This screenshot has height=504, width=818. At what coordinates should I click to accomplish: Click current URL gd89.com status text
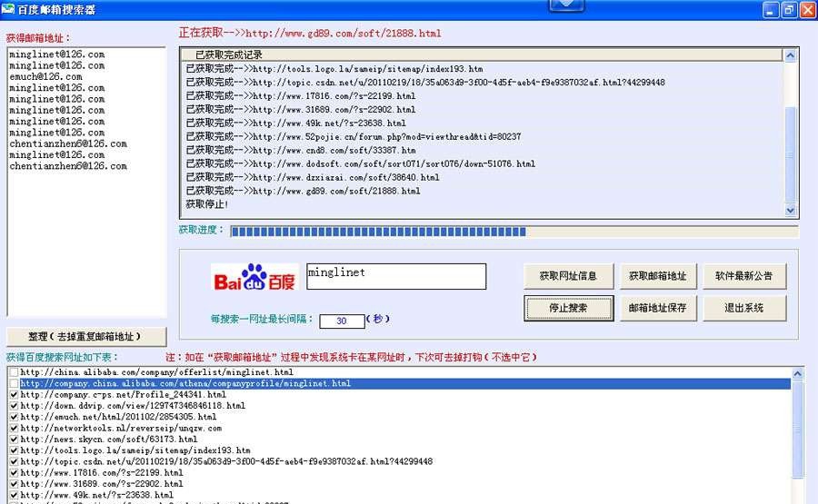click(x=310, y=33)
